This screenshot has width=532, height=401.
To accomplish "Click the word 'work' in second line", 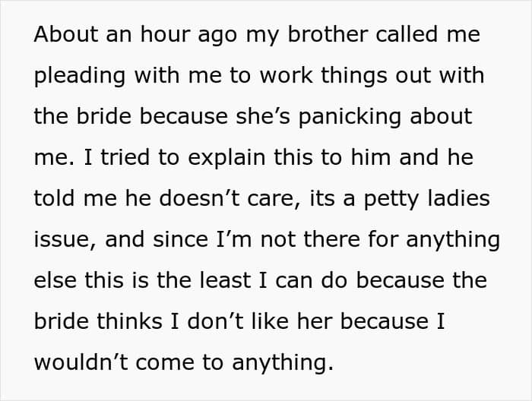I will [x=286, y=75].
